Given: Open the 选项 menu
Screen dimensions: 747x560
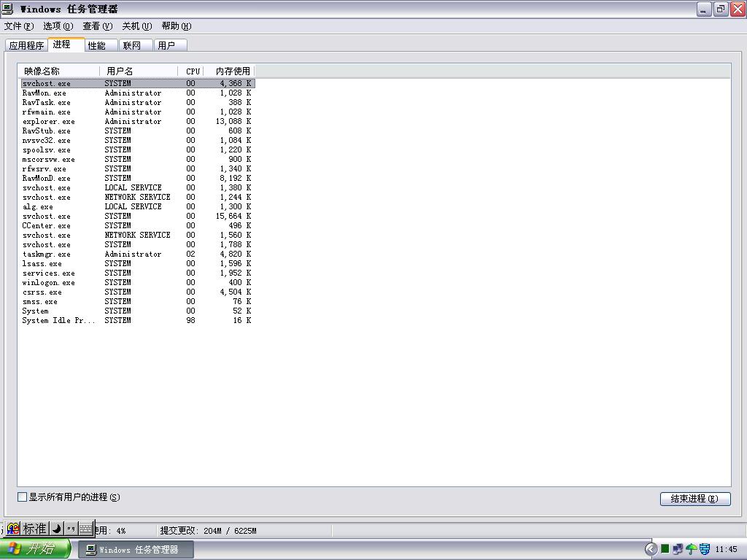Looking at the screenshot, I should 58,26.
